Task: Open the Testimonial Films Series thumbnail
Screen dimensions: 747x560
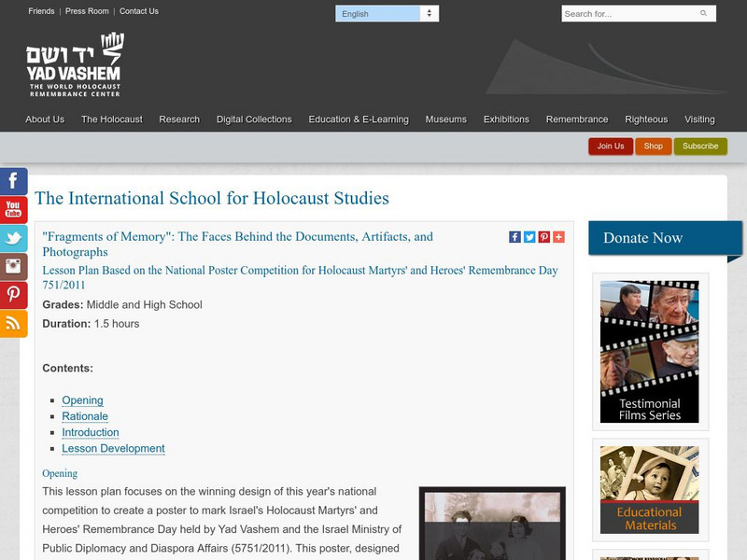Action: point(650,350)
